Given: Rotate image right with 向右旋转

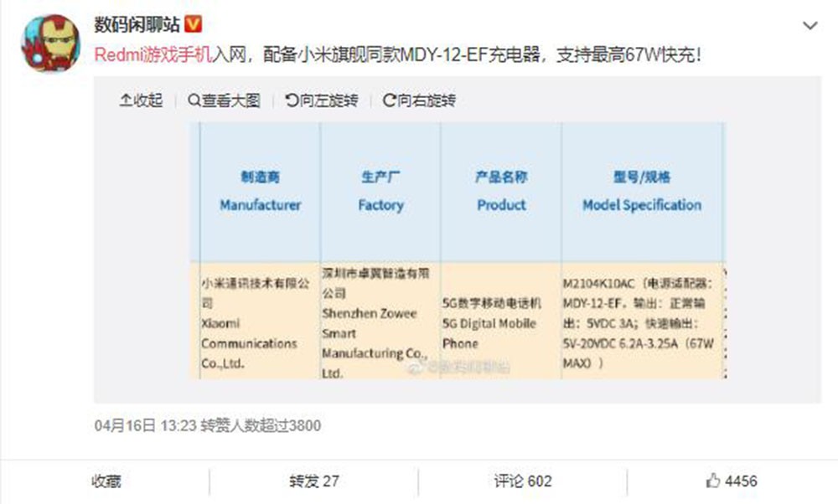Looking at the screenshot, I should 420,100.
